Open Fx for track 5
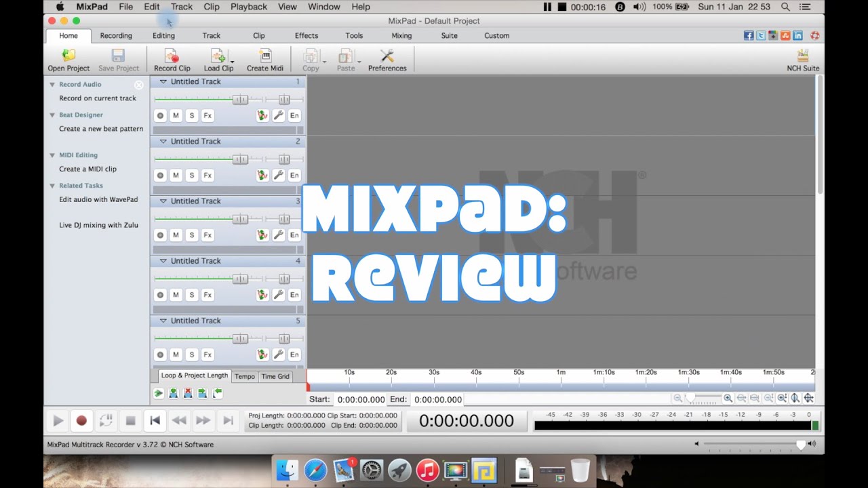The width and height of the screenshot is (868, 488). (x=208, y=354)
